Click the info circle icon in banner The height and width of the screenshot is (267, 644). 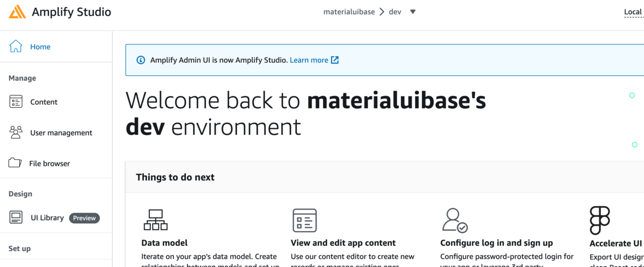click(141, 60)
